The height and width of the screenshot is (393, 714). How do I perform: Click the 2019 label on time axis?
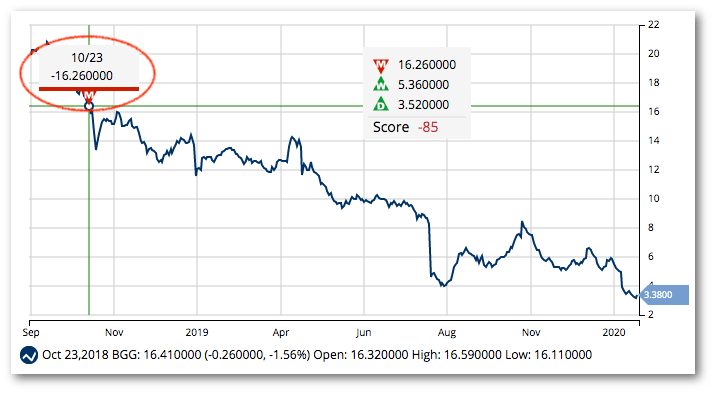tap(197, 332)
